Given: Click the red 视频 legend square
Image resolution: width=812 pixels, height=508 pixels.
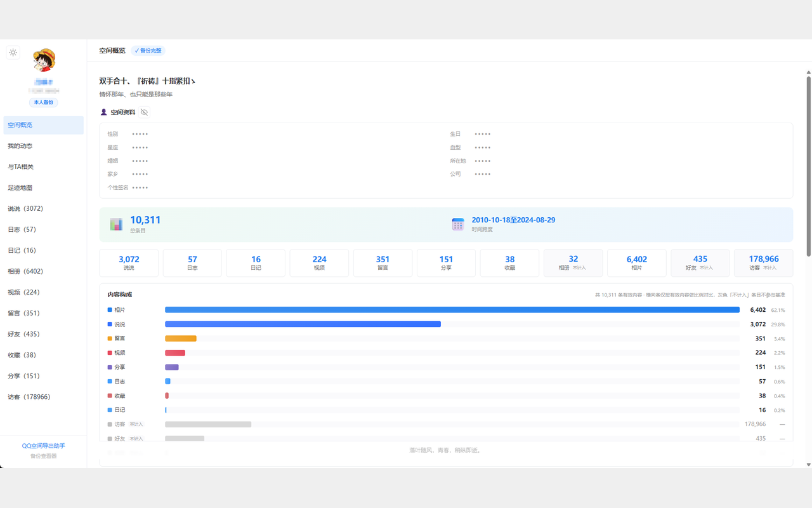Looking at the screenshot, I should 110,352.
